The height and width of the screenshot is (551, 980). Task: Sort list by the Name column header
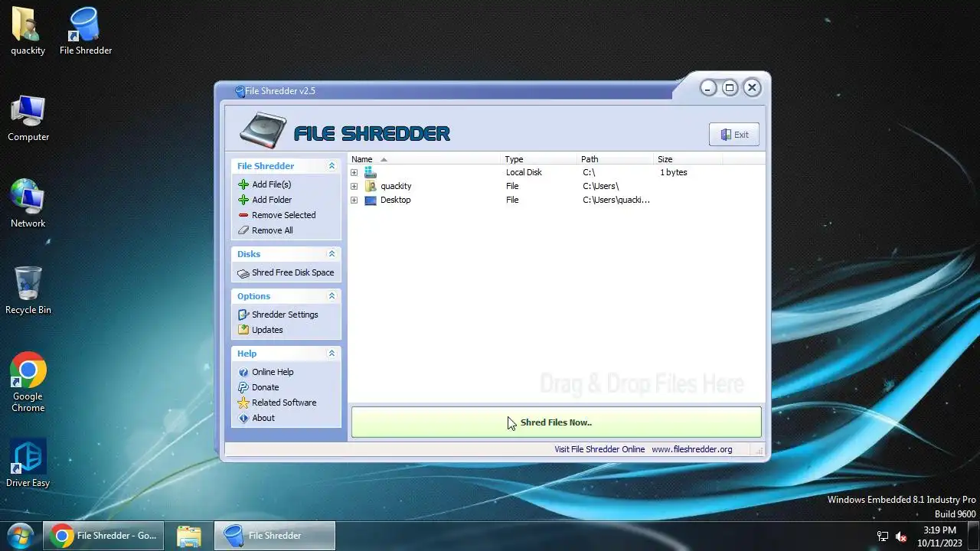pos(425,159)
